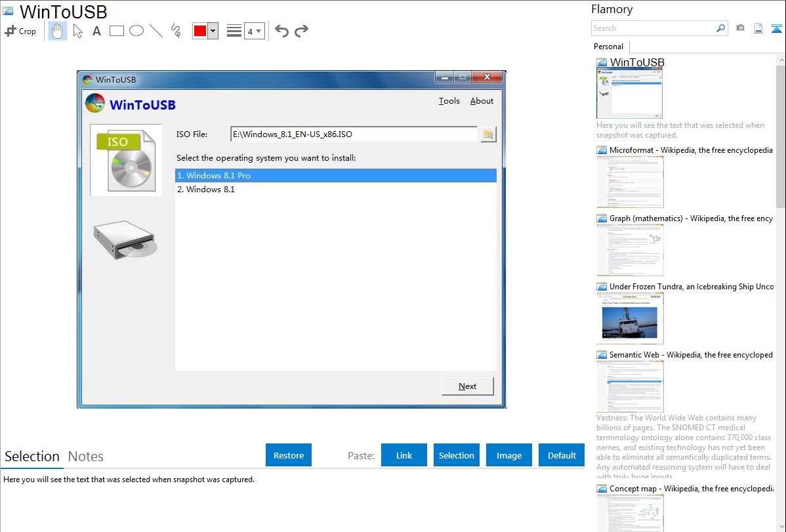
Task: Open the About menu in WinToUSB
Action: pos(482,101)
